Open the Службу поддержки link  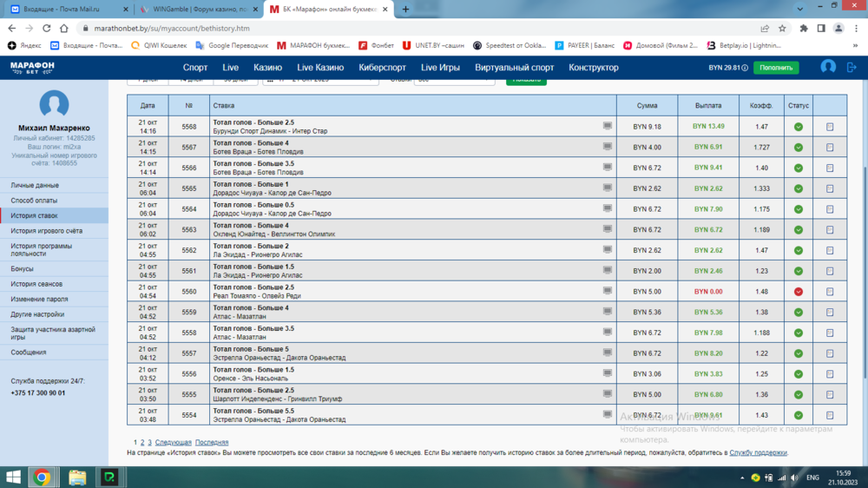(758, 452)
